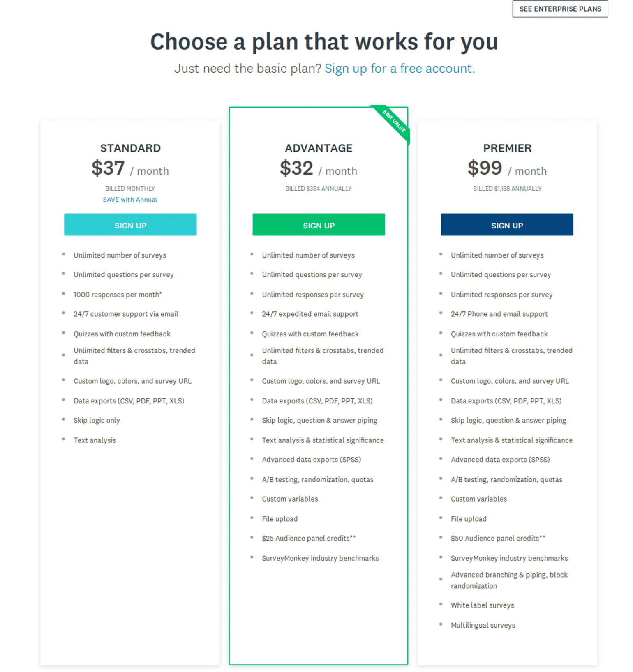Screen dimensions: 633x672
Task: Click BILLED $384 ANNUALLY text
Action: [x=319, y=189]
